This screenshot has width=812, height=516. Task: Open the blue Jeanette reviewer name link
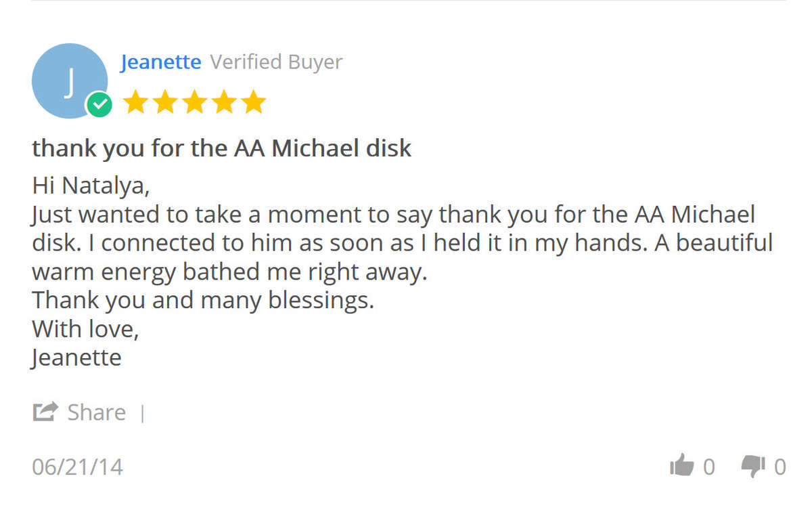coord(161,62)
